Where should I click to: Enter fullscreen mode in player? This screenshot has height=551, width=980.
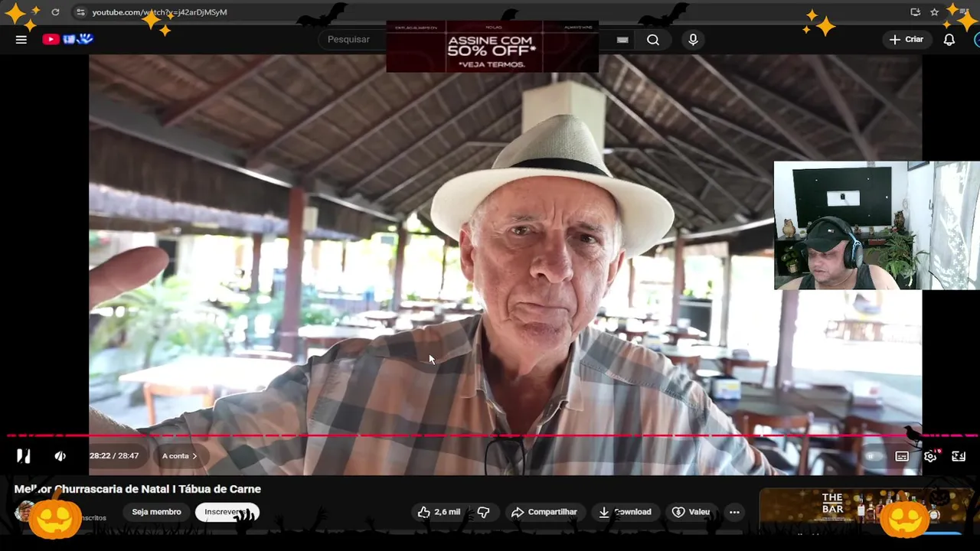coord(959,456)
